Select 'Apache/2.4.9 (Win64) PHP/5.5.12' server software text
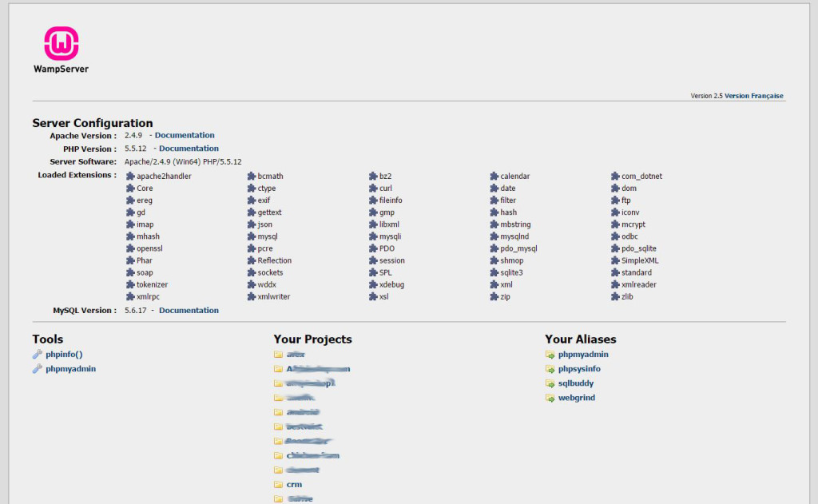The width and height of the screenshot is (818, 504). tap(183, 161)
